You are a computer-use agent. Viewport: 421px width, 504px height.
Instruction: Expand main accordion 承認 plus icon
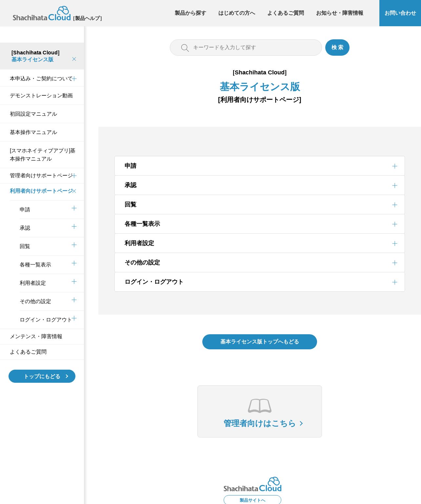[395, 185]
